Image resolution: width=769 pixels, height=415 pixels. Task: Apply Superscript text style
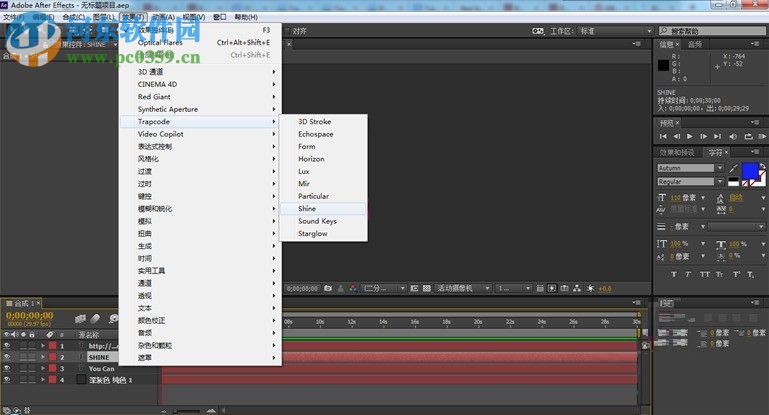pyautogui.click(x=736, y=275)
